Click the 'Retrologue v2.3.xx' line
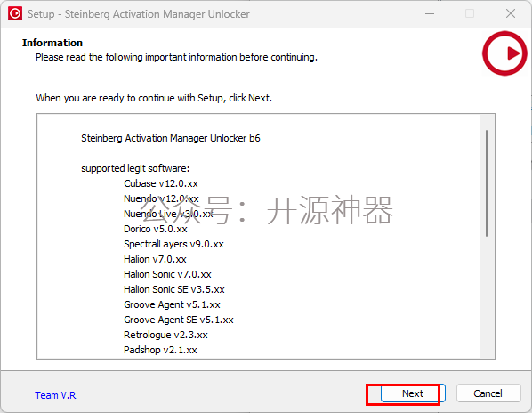532x413 pixels. pyautogui.click(x=165, y=335)
